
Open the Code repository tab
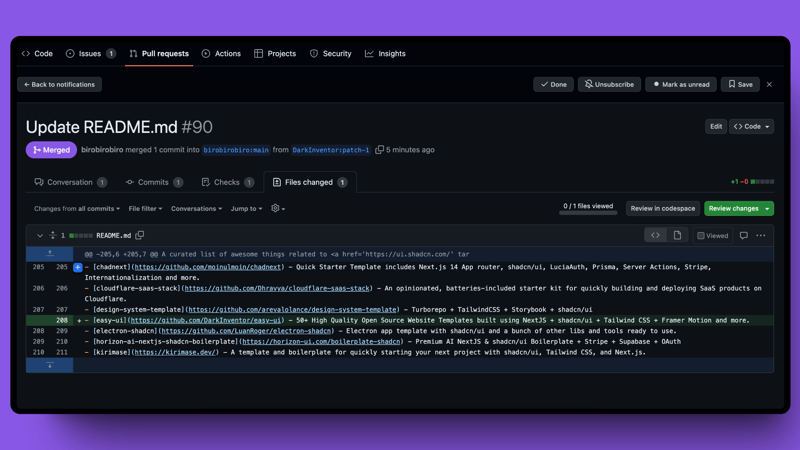click(37, 54)
